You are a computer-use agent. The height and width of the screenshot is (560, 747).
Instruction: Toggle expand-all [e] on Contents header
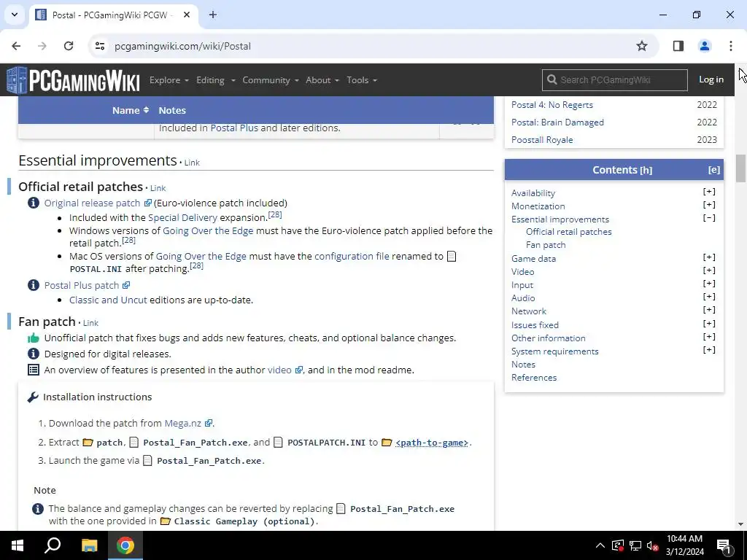click(x=713, y=170)
